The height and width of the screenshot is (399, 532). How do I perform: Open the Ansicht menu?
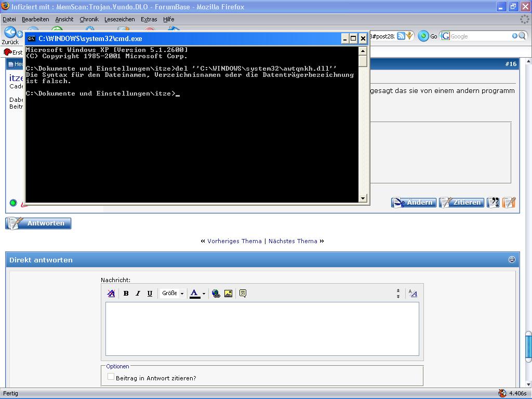coord(64,19)
